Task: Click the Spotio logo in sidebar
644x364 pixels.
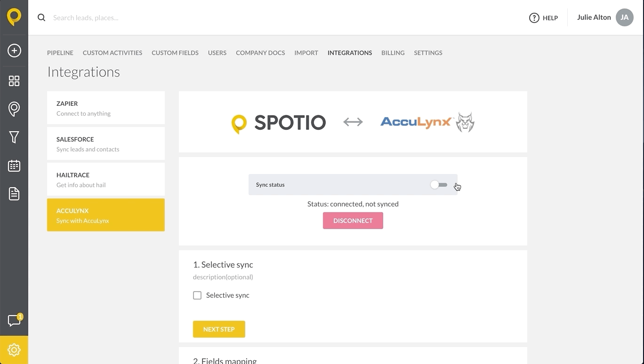Action: pos(14,17)
